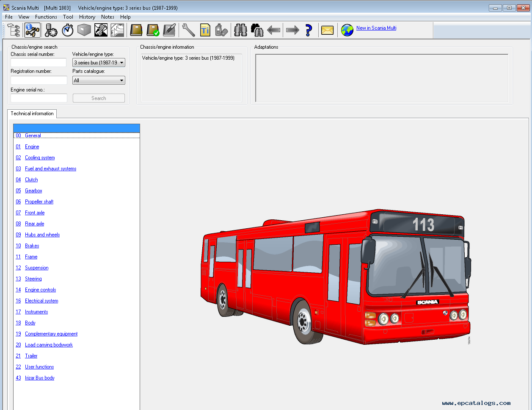
Task: Click the grey binoculars search icon
Action: [x=240, y=30]
